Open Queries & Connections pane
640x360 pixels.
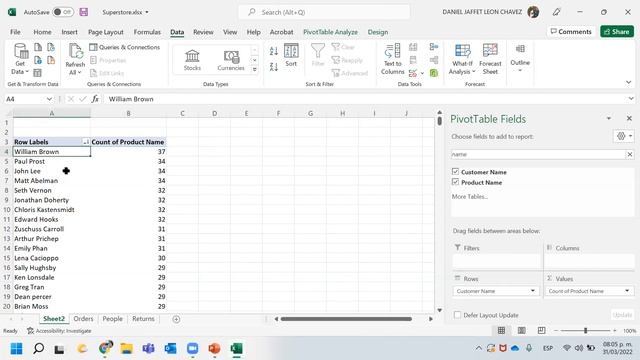(125, 47)
